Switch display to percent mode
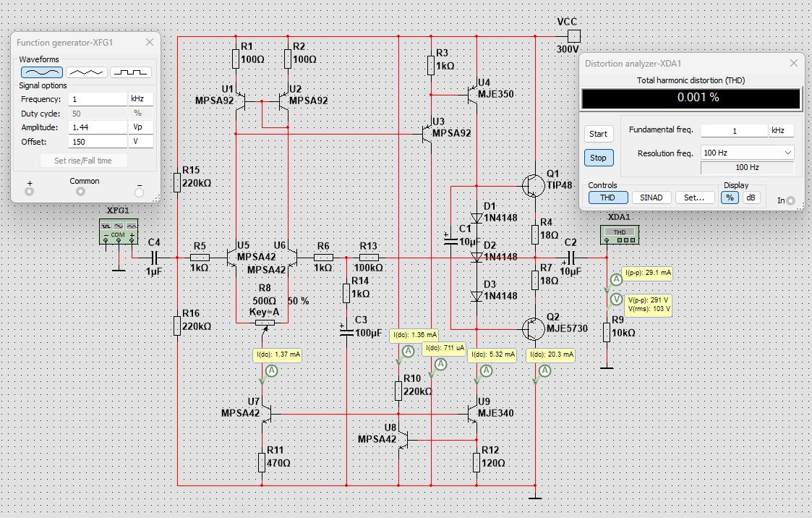812x518 pixels. click(730, 198)
